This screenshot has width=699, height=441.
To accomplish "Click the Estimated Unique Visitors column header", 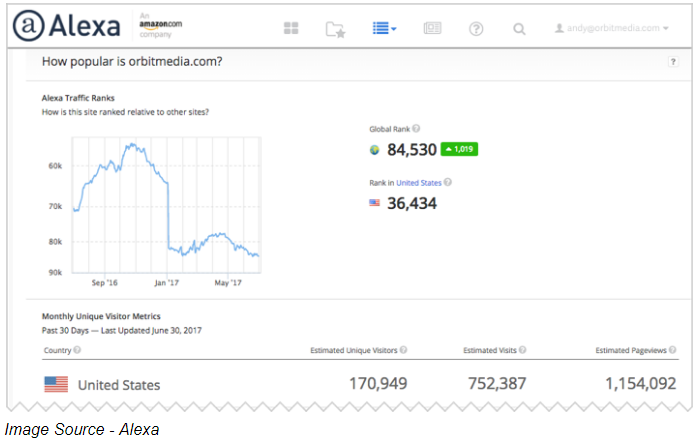I will click(354, 350).
